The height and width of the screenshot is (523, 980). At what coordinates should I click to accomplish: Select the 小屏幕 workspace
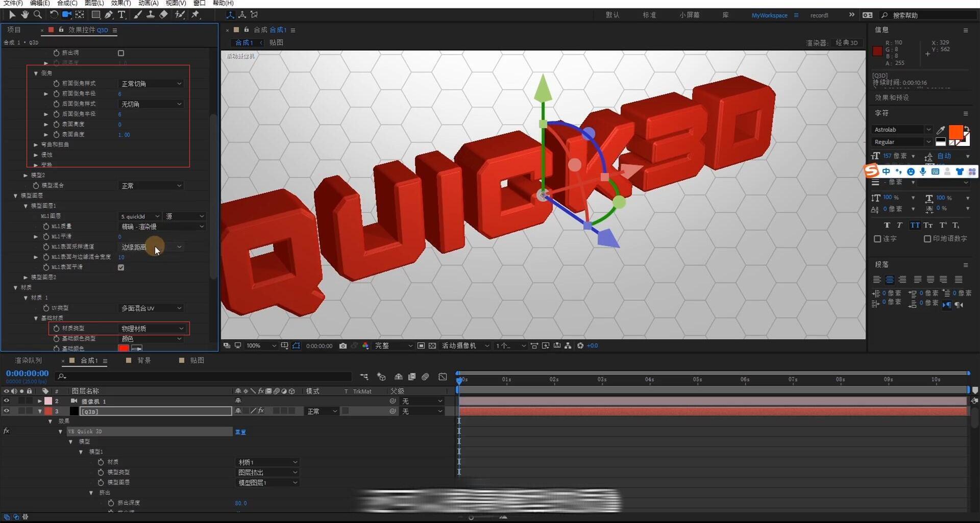[x=690, y=15]
